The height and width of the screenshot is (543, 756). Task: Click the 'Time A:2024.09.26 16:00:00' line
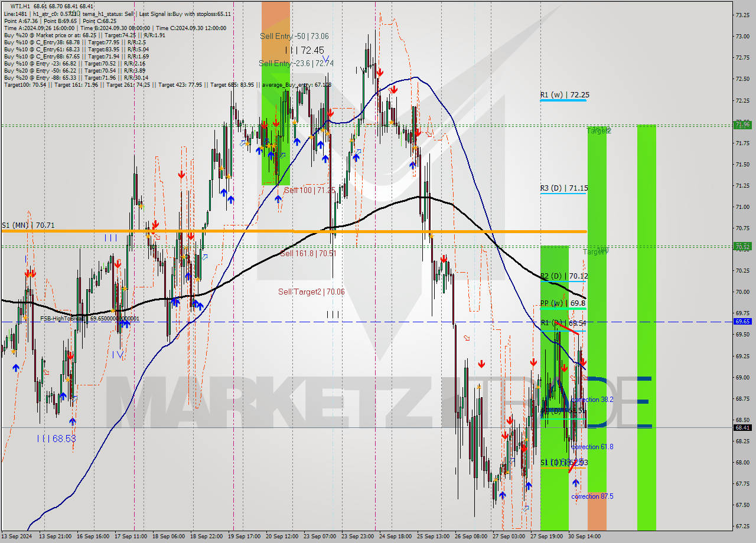(x=40, y=28)
